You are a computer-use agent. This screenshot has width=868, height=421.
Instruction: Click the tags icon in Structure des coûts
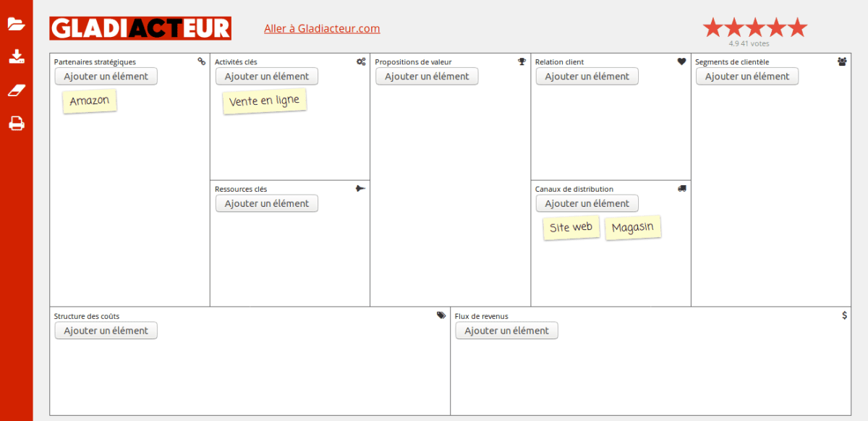tap(441, 315)
